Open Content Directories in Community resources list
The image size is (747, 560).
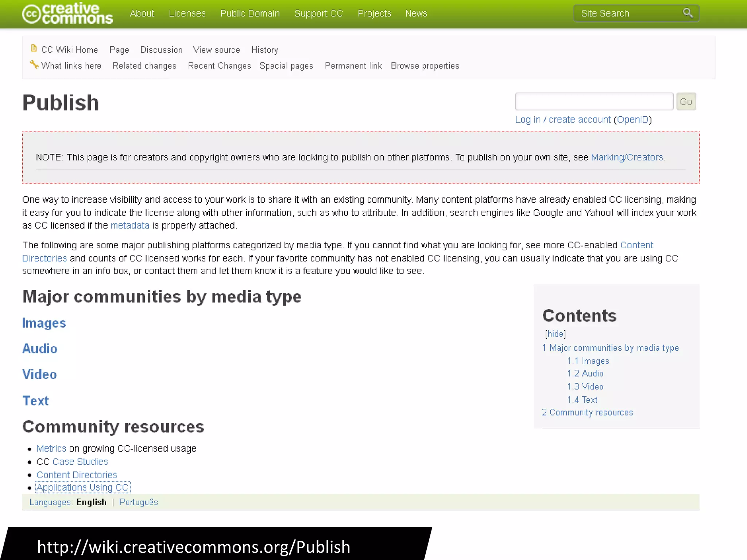point(77,475)
